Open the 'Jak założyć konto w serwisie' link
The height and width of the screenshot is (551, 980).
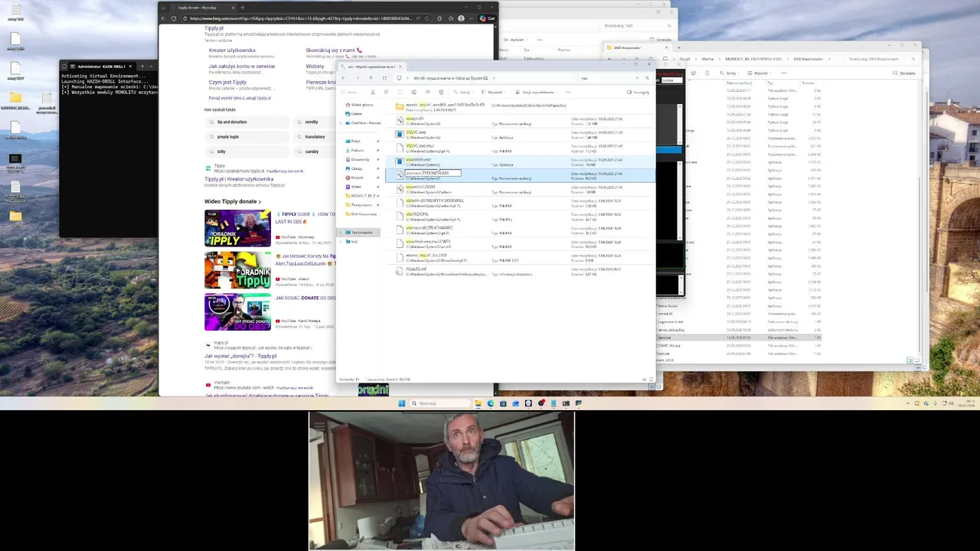(x=242, y=67)
